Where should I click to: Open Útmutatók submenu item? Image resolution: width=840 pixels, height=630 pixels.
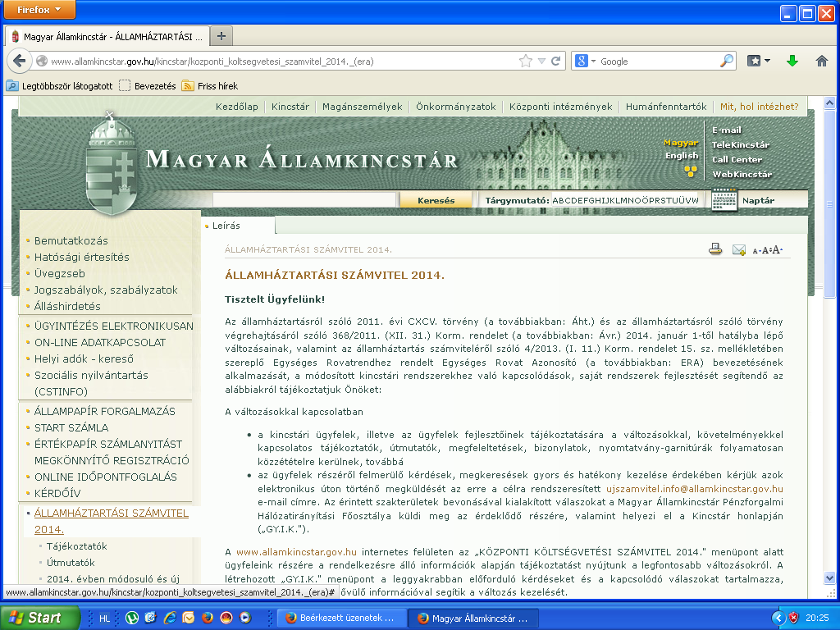pyautogui.click(x=71, y=563)
